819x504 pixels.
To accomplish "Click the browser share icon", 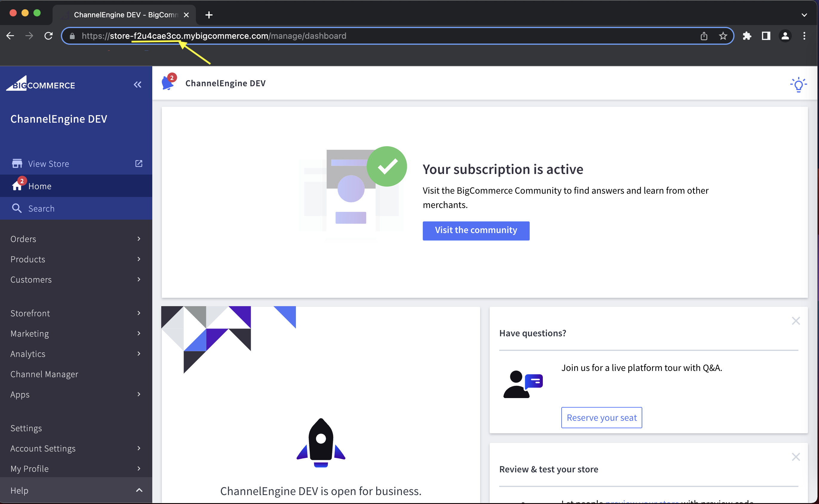I will (x=704, y=36).
